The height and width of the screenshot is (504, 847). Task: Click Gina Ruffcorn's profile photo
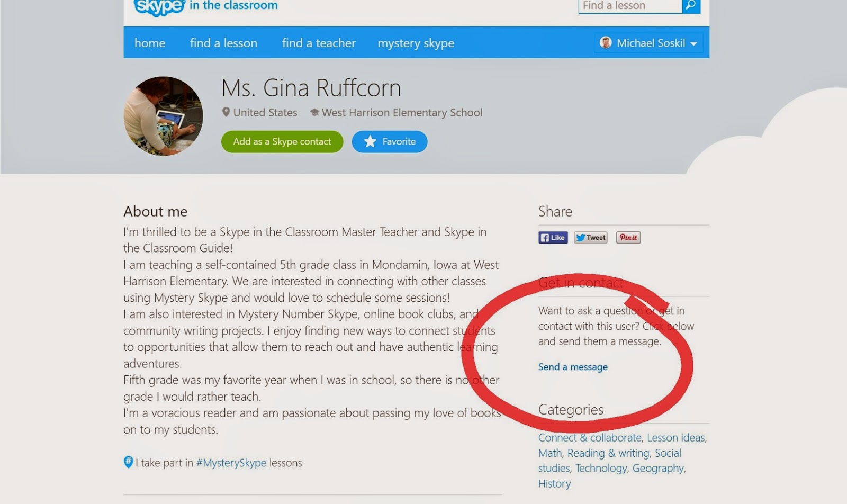pos(163,116)
